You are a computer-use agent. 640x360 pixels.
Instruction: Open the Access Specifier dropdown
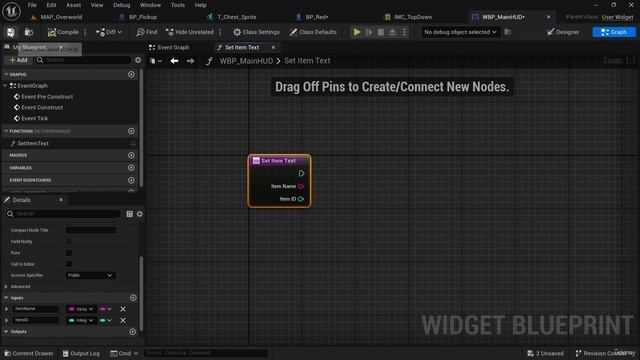click(91, 276)
